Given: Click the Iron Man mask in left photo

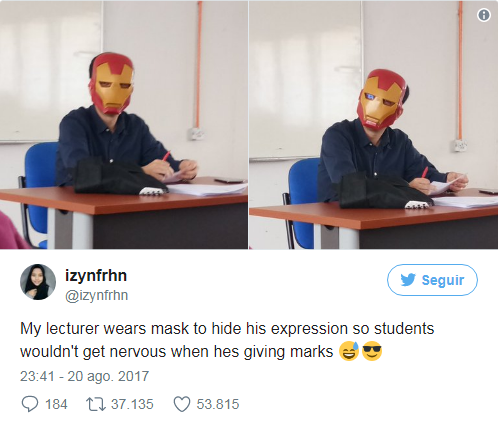Looking at the screenshot, I should (112, 83).
